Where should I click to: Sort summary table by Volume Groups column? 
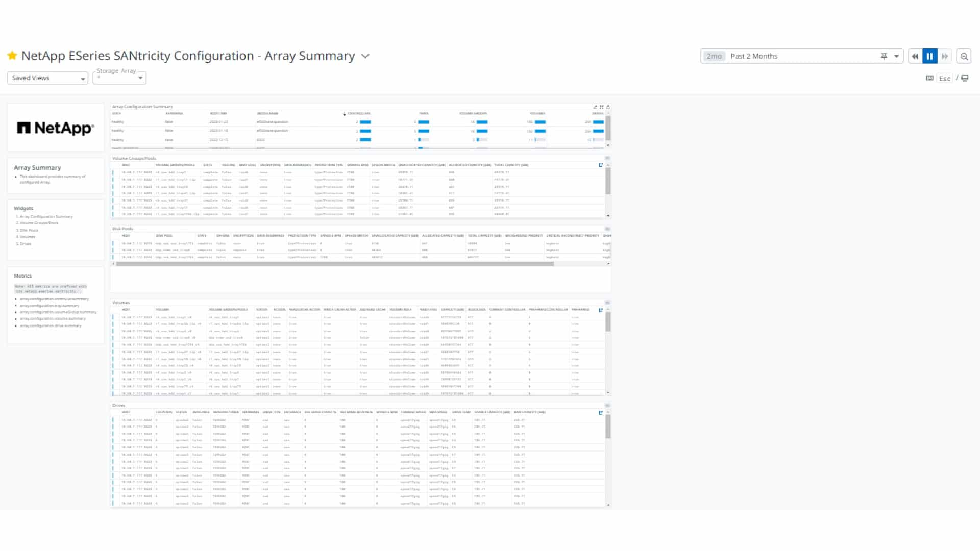[x=473, y=113]
